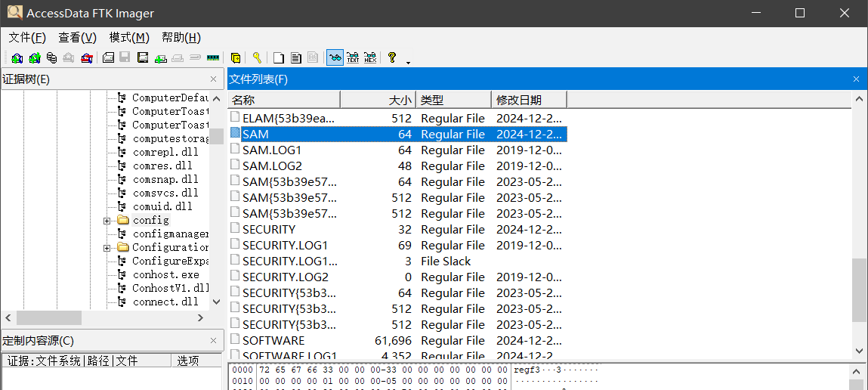Image resolution: width=868 pixels, height=390 pixels.
Task: Open toolbar options dropdown arrow
Action: tap(409, 63)
